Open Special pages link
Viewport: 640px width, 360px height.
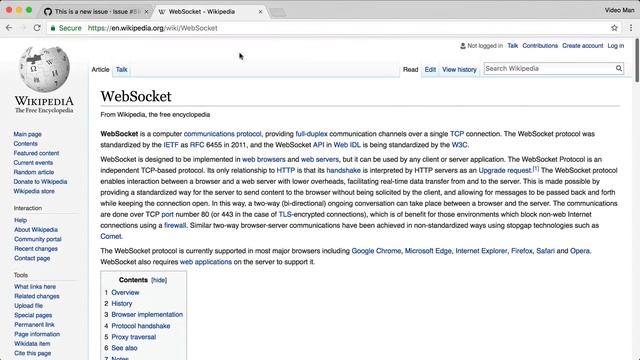33,315
